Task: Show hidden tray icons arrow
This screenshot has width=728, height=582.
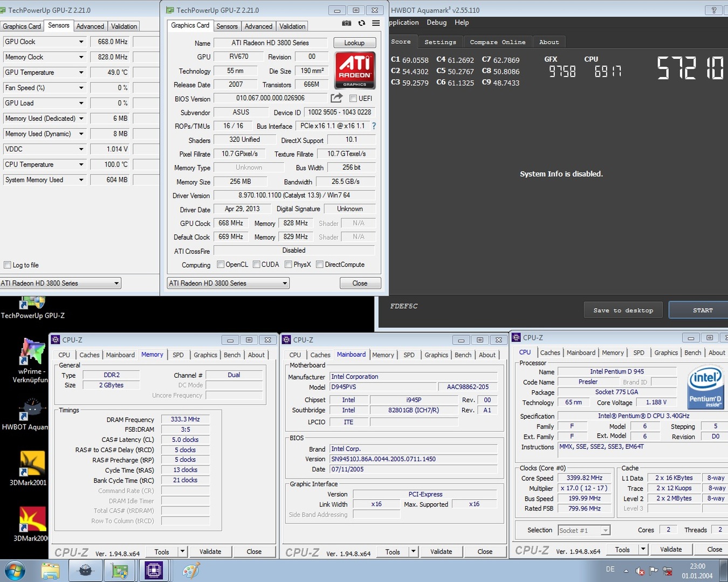Action: 626,571
